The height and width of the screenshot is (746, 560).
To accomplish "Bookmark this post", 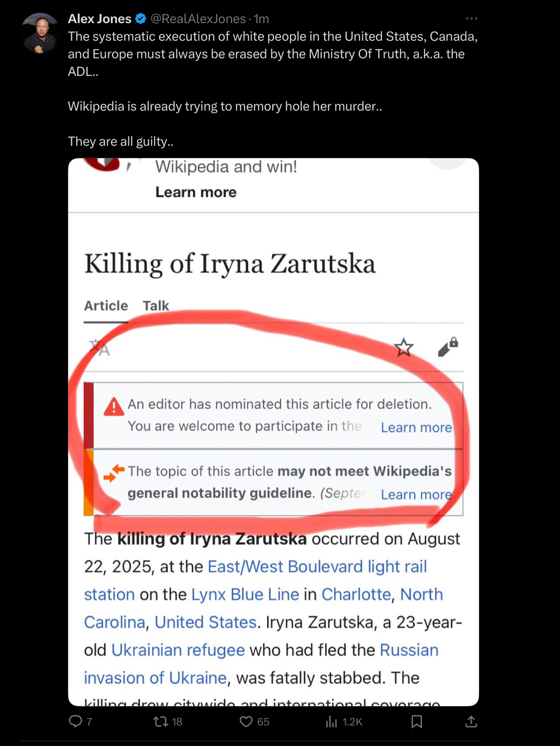I will point(416,722).
